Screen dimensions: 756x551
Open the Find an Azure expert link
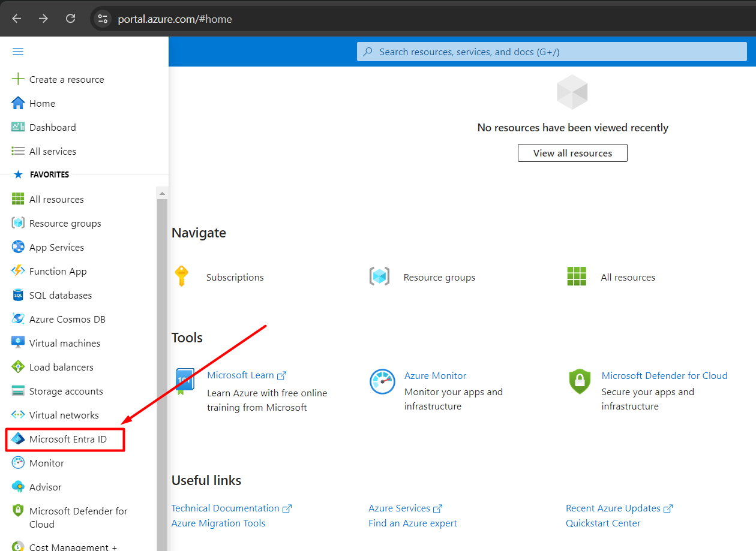[x=413, y=523]
